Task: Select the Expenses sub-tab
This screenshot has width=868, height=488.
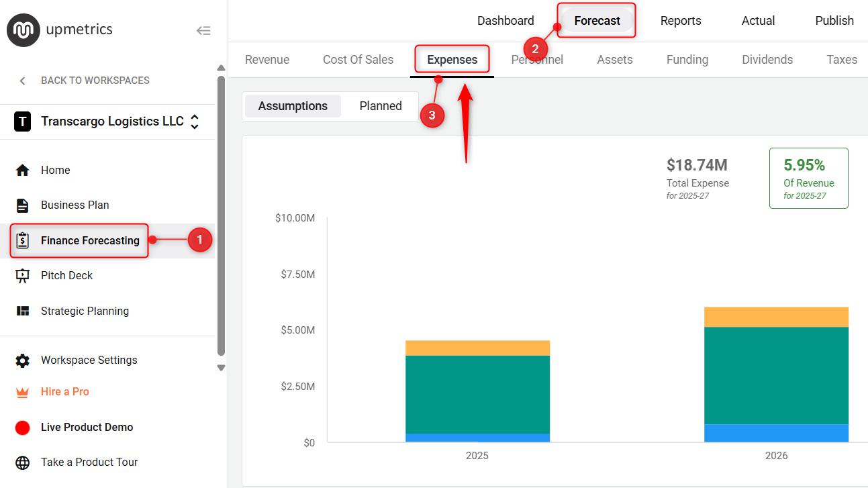Action: pos(452,60)
